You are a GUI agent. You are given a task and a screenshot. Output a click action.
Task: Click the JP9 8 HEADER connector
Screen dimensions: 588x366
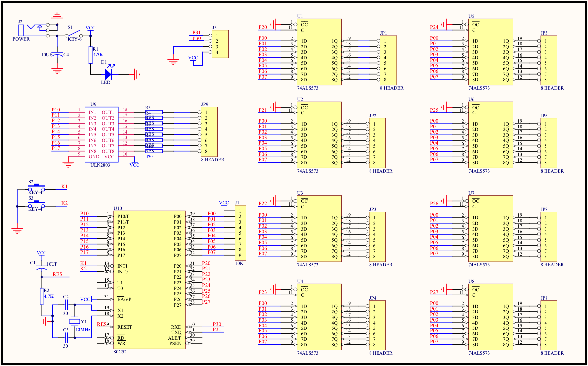209,132
